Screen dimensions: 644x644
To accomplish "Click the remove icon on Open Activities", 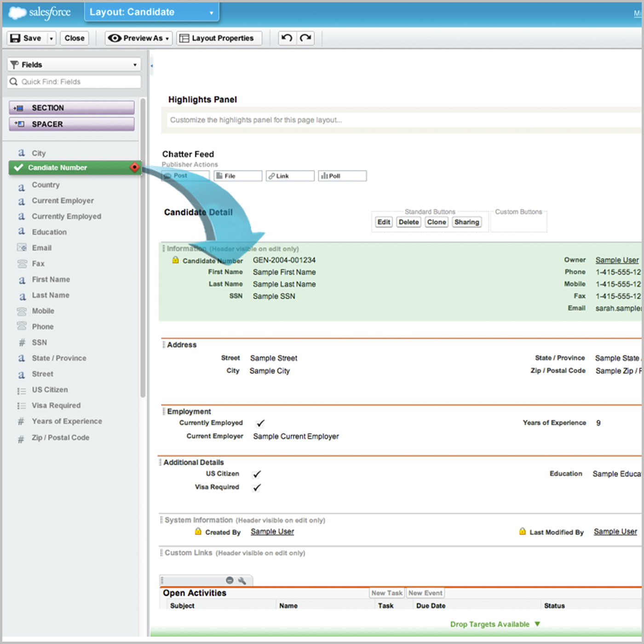I will point(230,581).
